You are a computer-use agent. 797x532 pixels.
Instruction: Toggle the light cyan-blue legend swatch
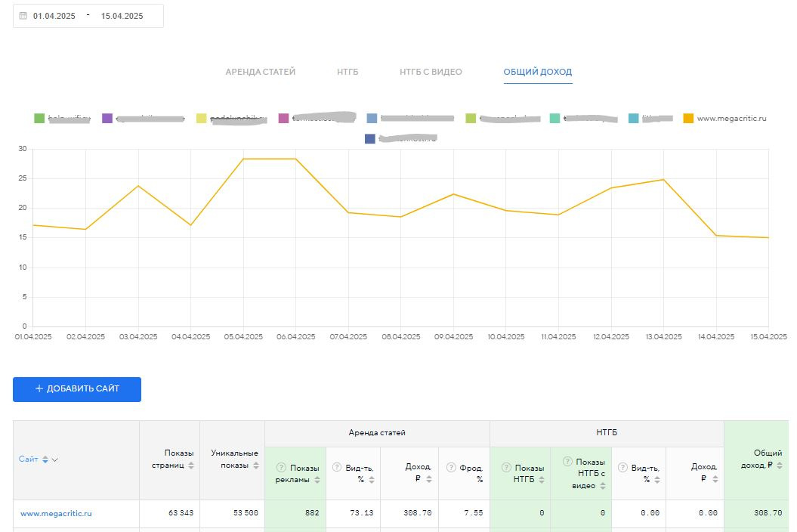633,118
